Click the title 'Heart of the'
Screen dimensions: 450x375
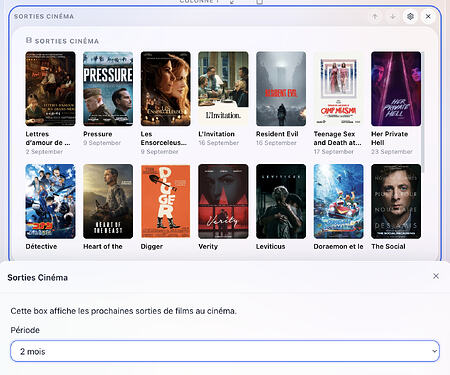[103, 247]
